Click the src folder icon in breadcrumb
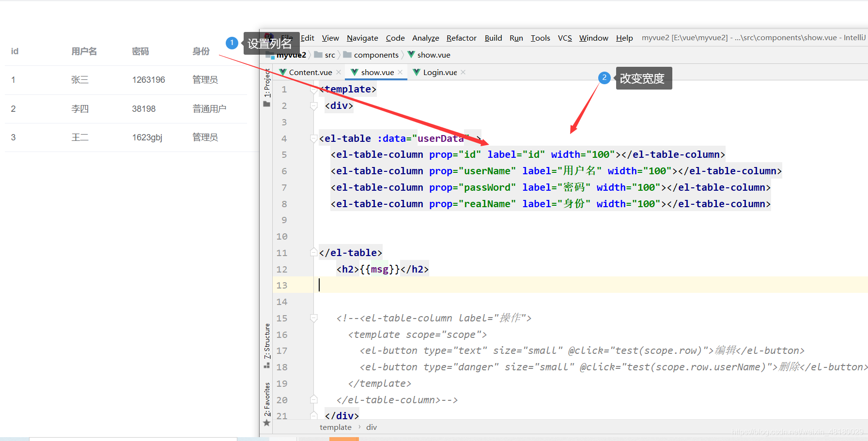 pyautogui.click(x=318, y=55)
